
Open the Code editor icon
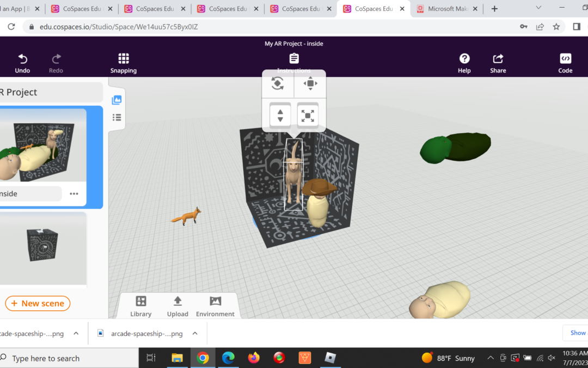(565, 58)
